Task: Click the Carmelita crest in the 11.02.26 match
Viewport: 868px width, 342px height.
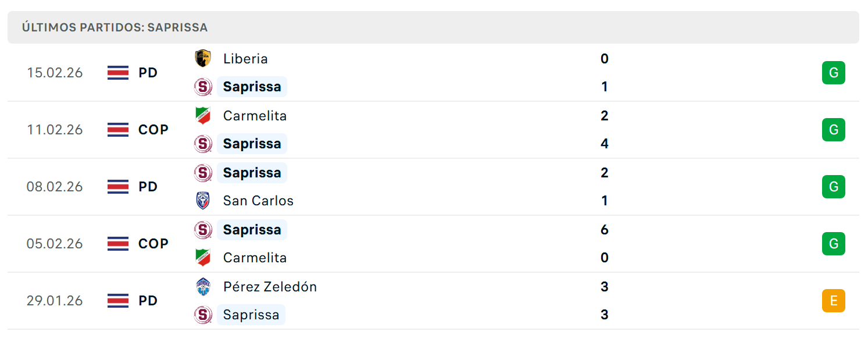Action: 202,116
